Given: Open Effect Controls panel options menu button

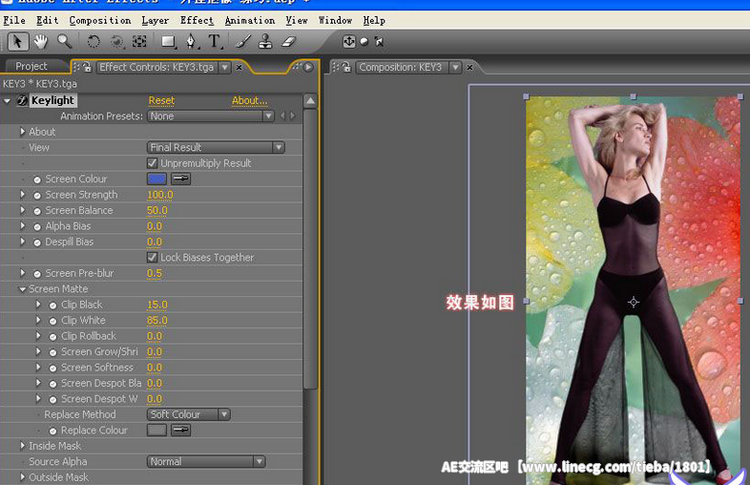Looking at the screenshot, I should point(309,67).
